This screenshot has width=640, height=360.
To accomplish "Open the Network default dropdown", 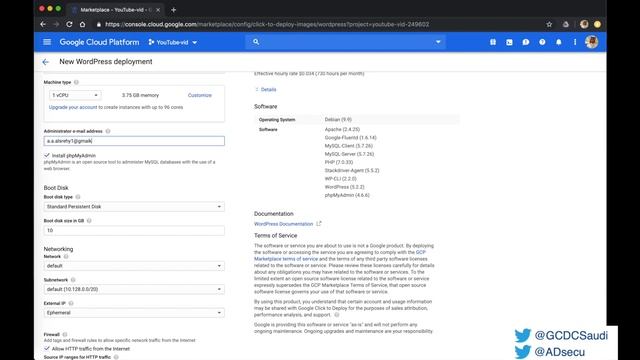I will 134,266.
